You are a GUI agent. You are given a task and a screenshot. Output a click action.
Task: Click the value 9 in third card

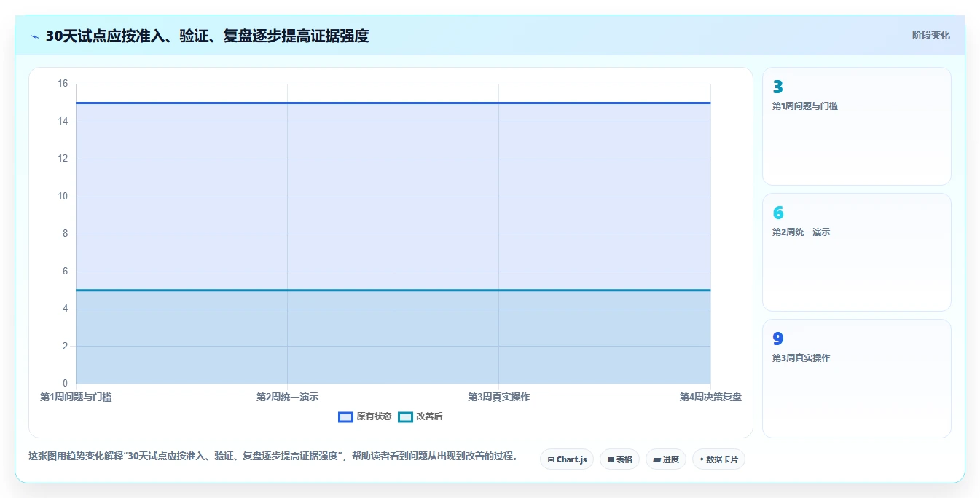777,339
